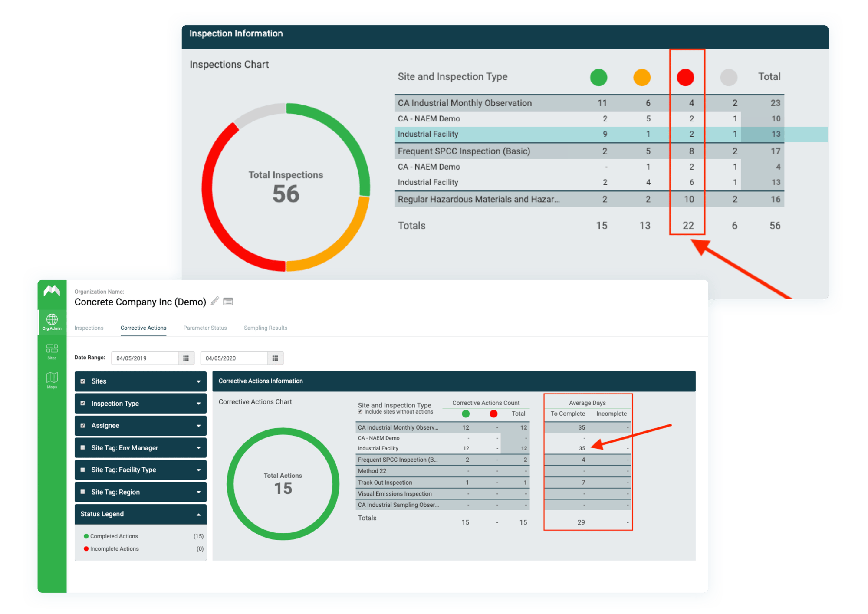
Task: Open the notes icon beside organization name
Action: 228,301
